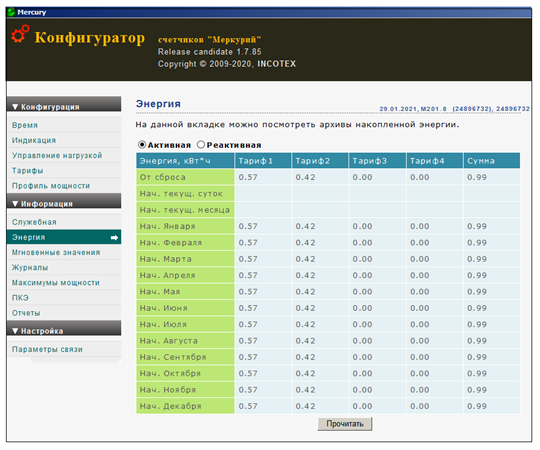
Task: Click the Прочитать button
Action: 345,424
